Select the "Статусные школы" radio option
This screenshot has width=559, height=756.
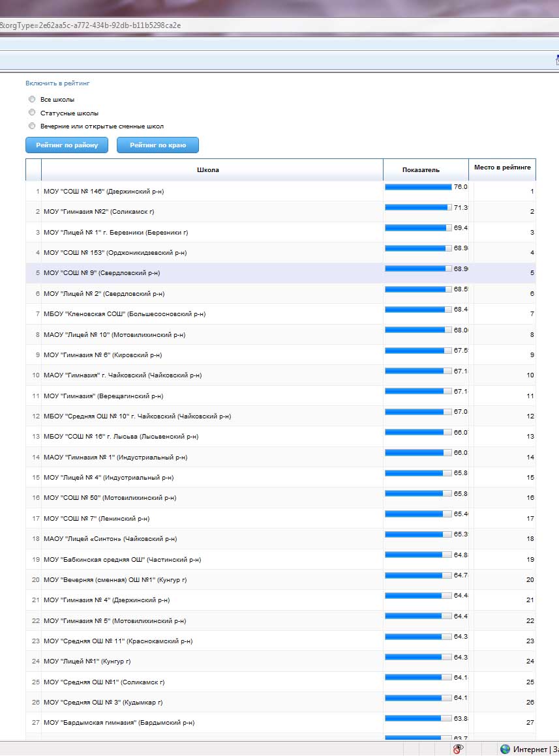tap(32, 113)
